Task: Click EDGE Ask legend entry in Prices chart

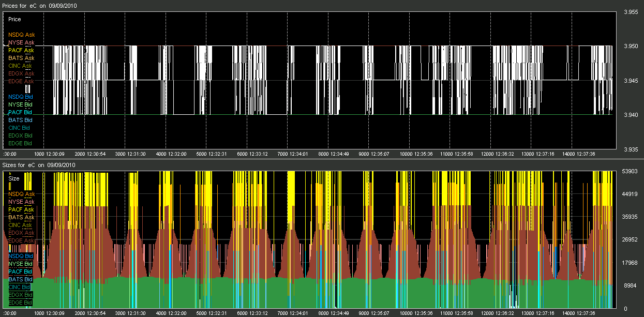Action: tap(21, 81)
